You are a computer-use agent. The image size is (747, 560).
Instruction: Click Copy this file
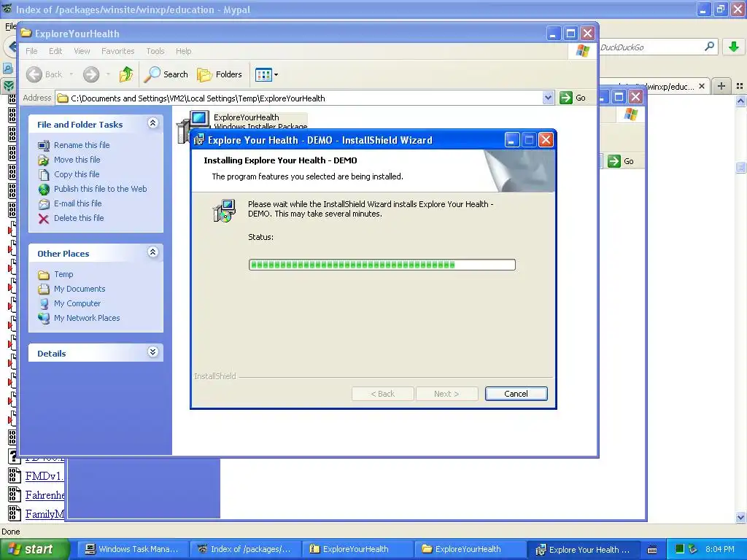tap(77, 174)
